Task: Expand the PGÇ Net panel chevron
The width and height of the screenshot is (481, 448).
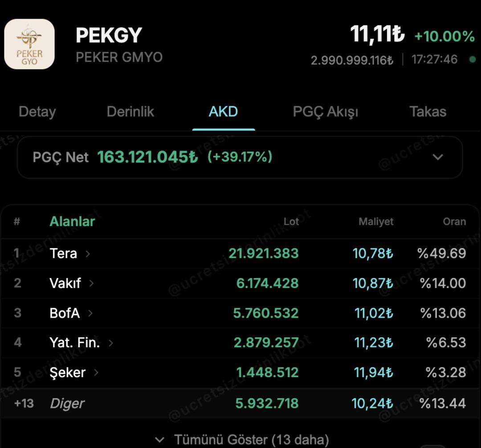Action: (x=438, y=157)
